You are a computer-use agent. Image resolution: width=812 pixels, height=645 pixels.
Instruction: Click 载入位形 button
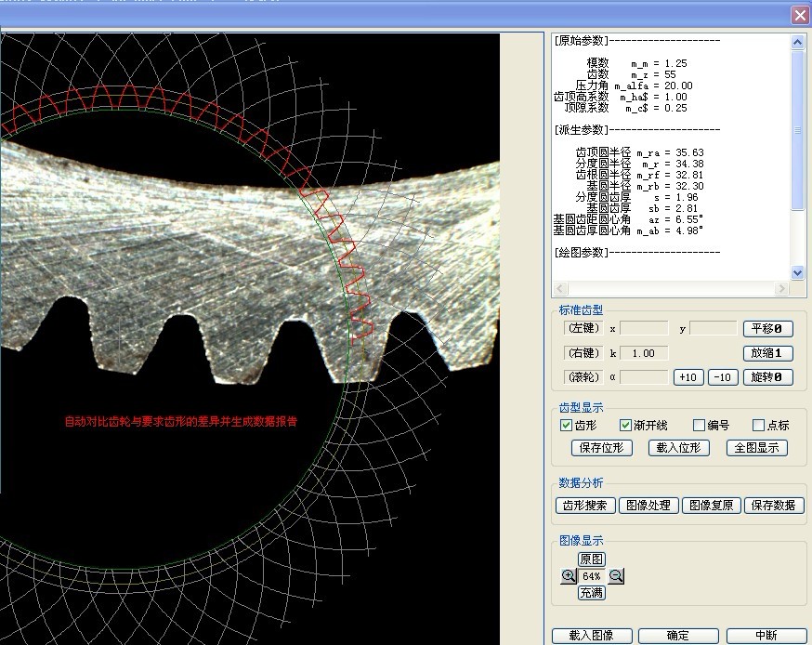click(679, 448)
